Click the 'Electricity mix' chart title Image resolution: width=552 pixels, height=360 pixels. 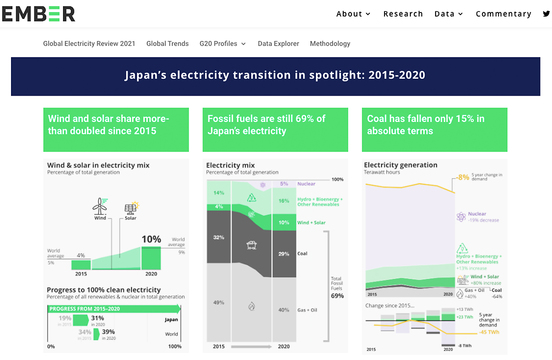230,165
